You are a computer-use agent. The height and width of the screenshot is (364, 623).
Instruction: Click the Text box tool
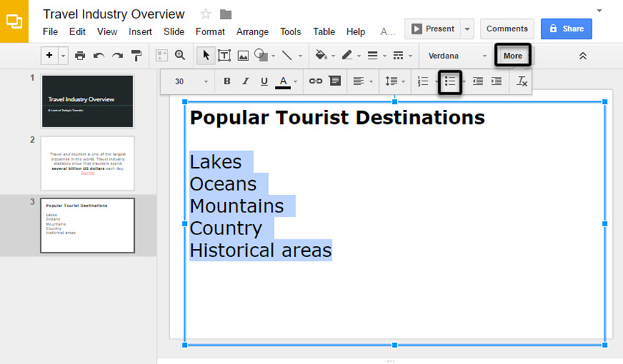224,56
